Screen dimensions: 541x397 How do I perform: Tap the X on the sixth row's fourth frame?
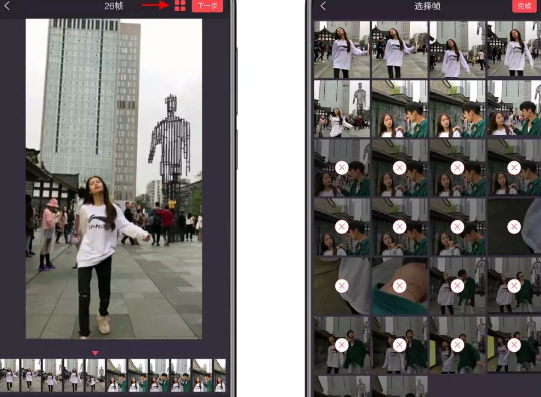tap(514, 345)
